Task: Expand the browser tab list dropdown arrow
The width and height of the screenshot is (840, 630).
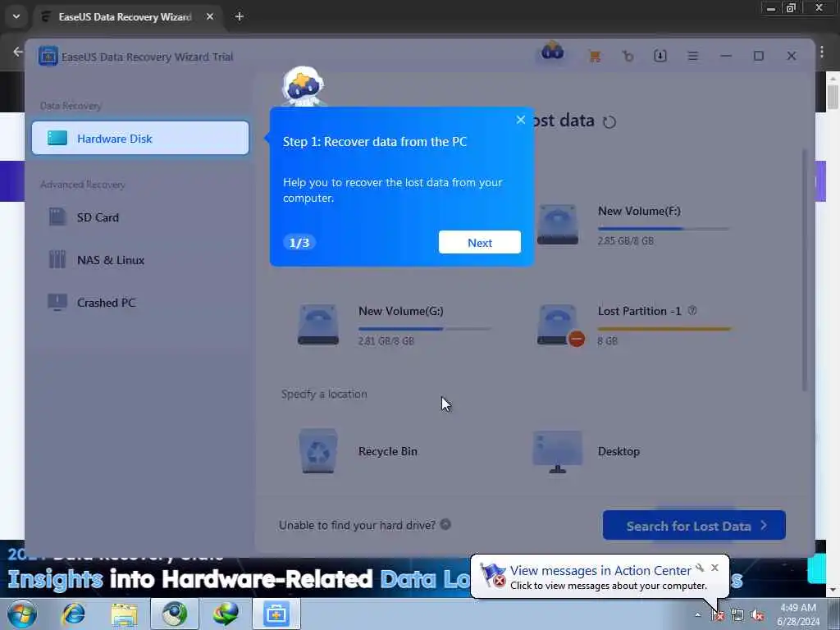Action: [x=16, y=16]
